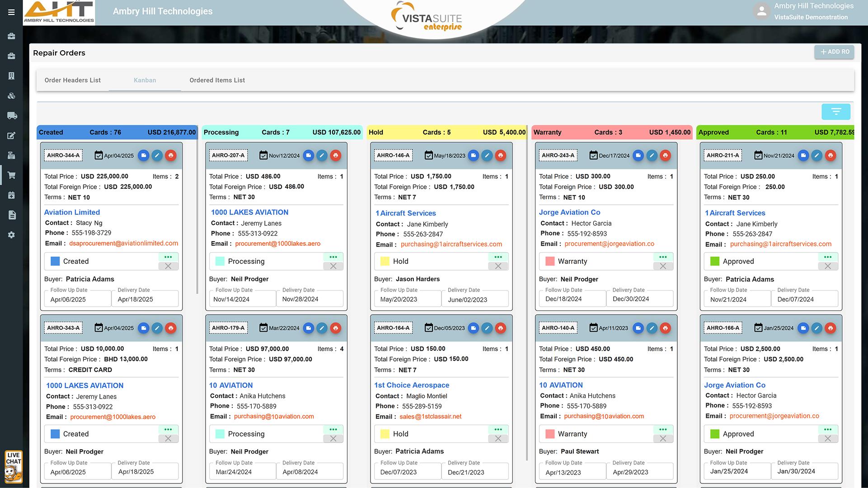
Task: Click the shopping cart sidebar icon
Action: coord(11,175)
